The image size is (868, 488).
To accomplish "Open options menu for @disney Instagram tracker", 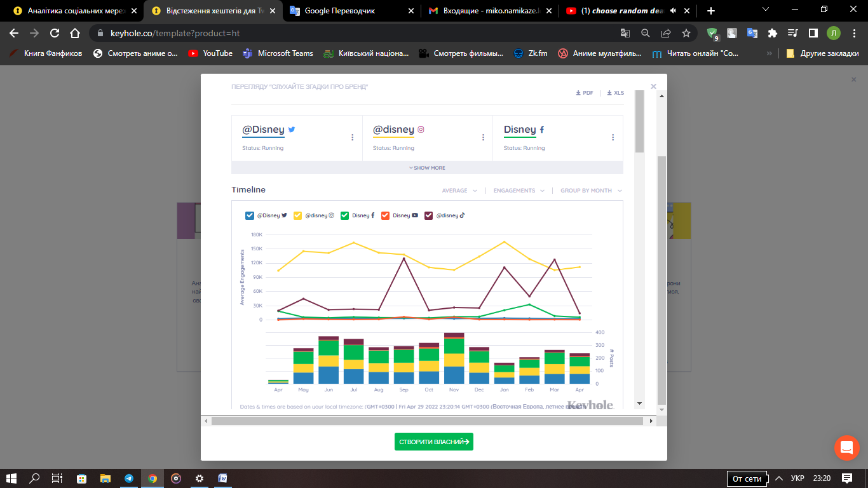I will tap(483, 137).
